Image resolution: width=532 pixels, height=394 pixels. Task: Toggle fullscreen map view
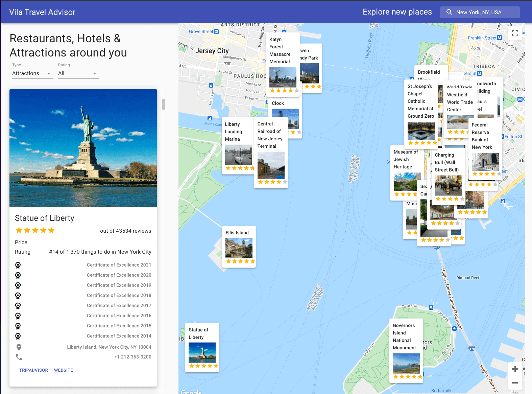point(515,33)
